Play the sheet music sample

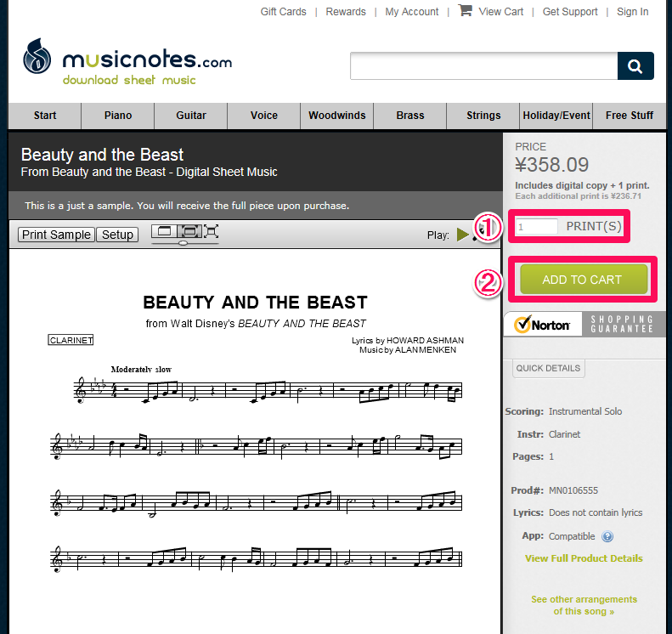(x=462, y=235)
